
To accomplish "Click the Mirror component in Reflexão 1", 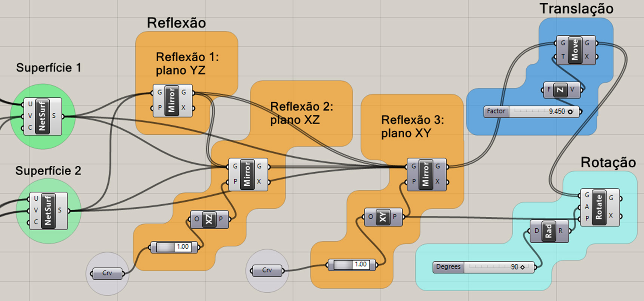I will [172, 100].
